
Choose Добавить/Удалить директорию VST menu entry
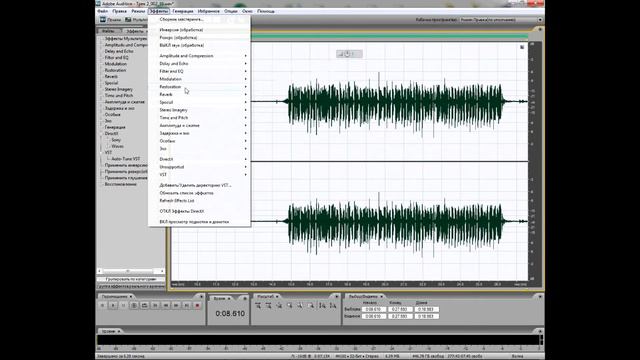pyautogui.click(x=199, y=185)
